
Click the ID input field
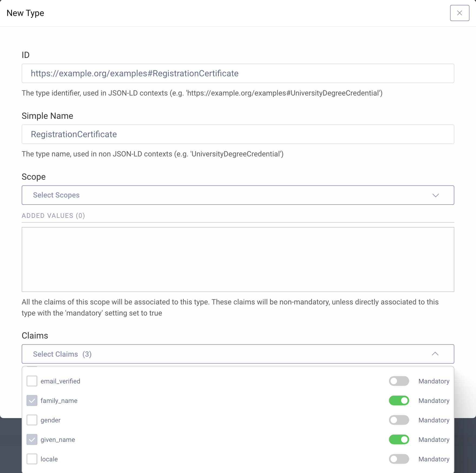(x=237, y=73)
